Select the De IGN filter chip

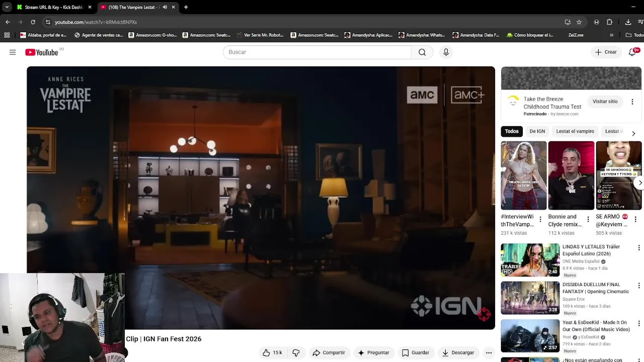click(537, 131)
